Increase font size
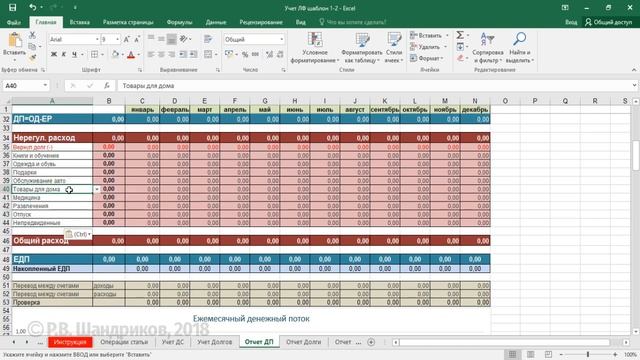Image resolution: width=640 pixels, height=360 pixels. [127, 39]
